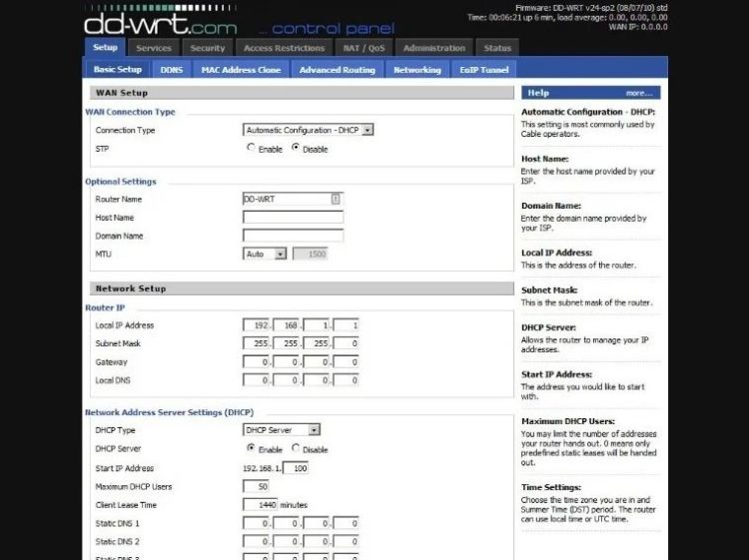The width and height of the screenshot is (749, 560).
Task: Select Enable for DHCP Server
Action: point(251,449)
